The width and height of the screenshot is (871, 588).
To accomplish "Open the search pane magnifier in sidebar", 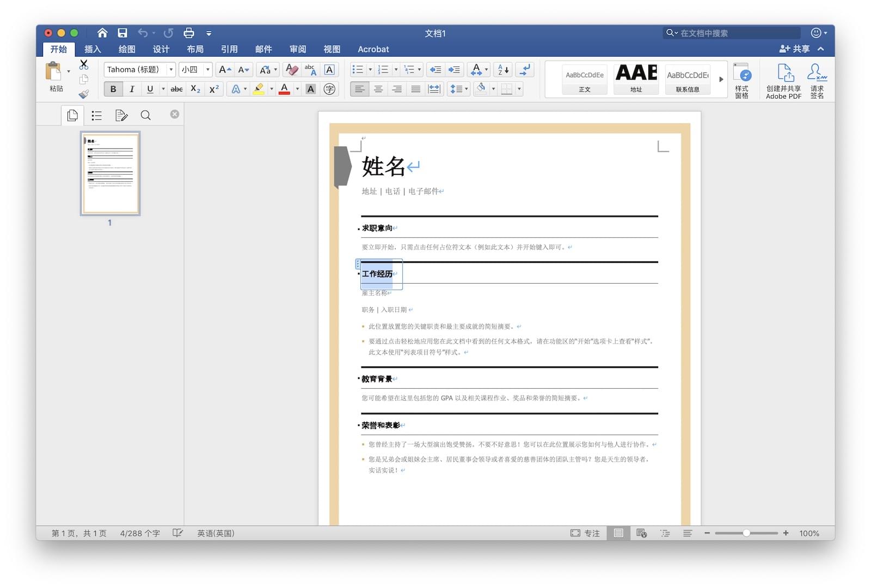I will (x=145, y=115).
